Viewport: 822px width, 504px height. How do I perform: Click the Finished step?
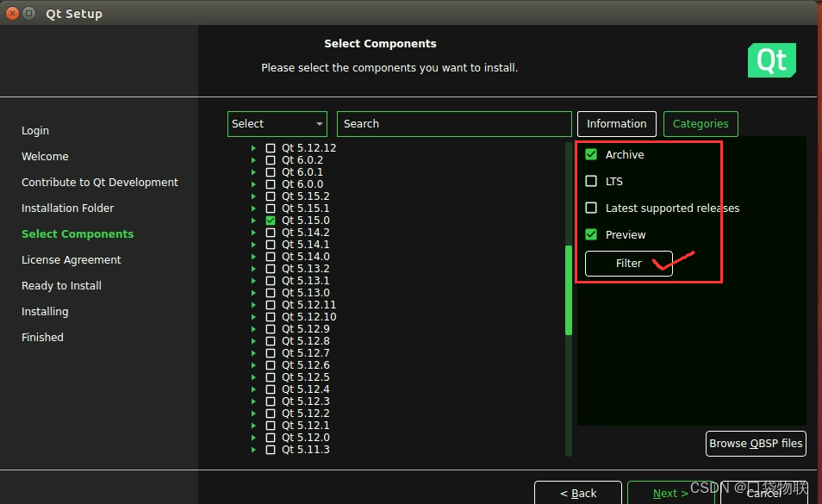pos(42,338)
